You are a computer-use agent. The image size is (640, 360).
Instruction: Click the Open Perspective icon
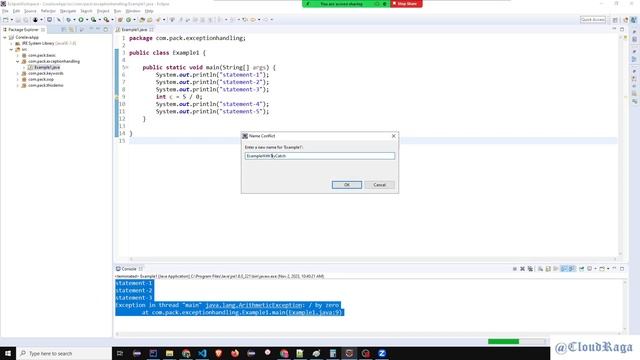click(615, 20)
